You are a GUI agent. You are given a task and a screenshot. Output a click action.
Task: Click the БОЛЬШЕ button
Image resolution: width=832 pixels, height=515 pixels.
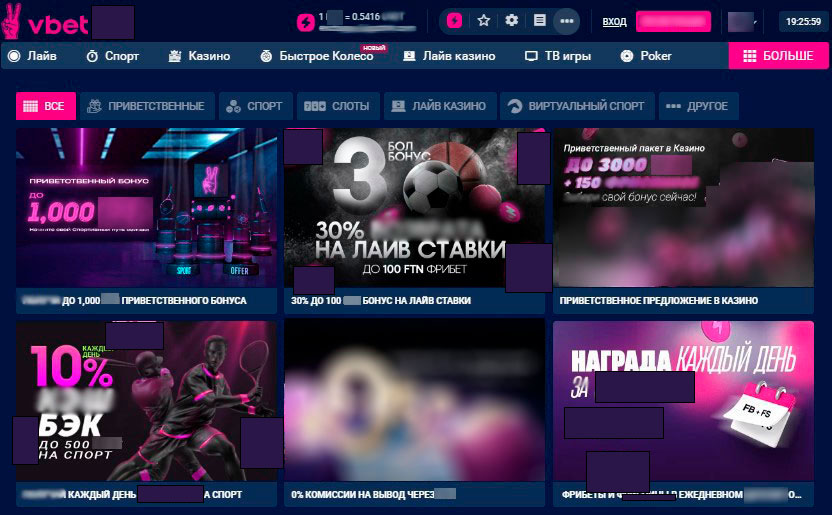coord(778,56)
